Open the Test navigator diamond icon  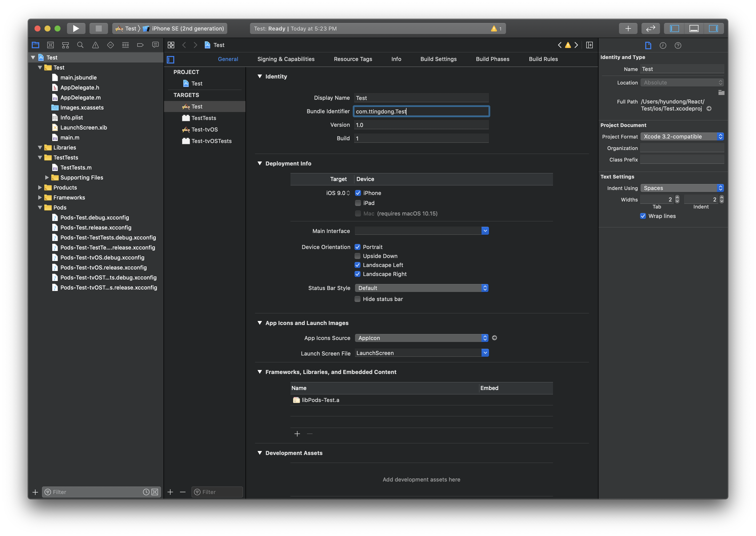(x=110, y=45)
